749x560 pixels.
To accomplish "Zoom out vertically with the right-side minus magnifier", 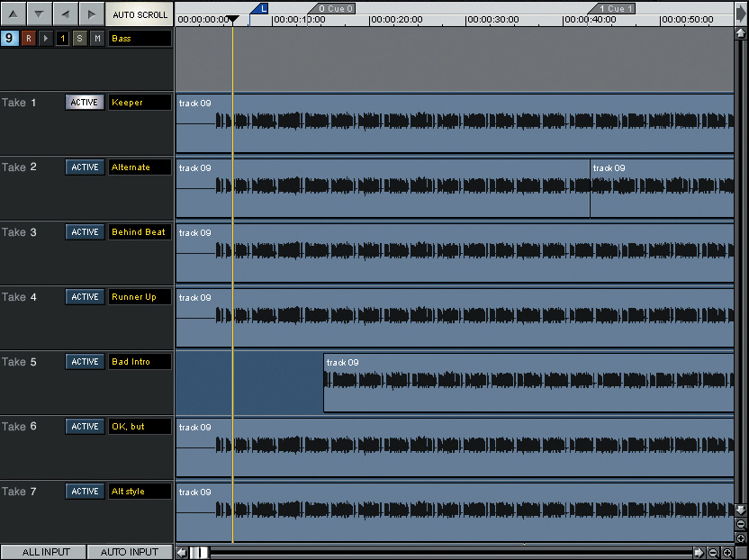I will click(x=741, y=524).
